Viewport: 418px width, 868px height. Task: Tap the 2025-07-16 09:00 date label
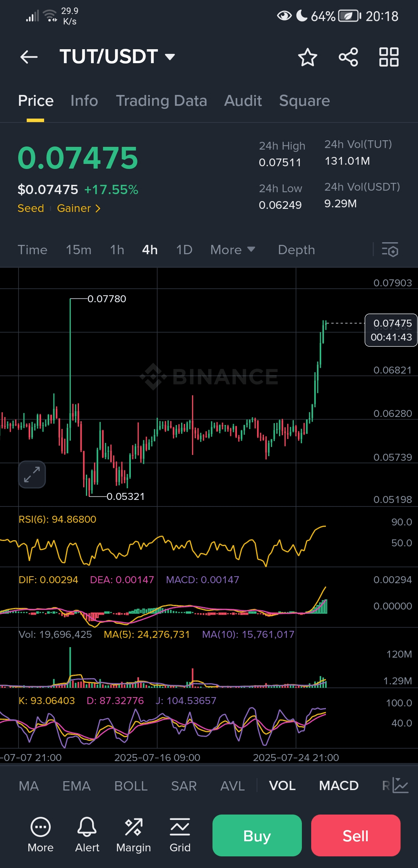pyautogui.click(x=157, y=758)
